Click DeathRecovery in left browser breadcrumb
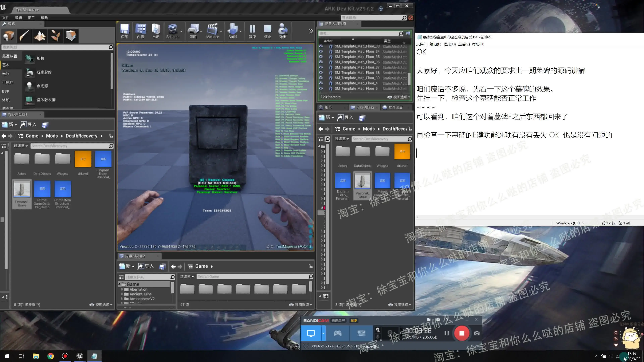 point(82,136)
